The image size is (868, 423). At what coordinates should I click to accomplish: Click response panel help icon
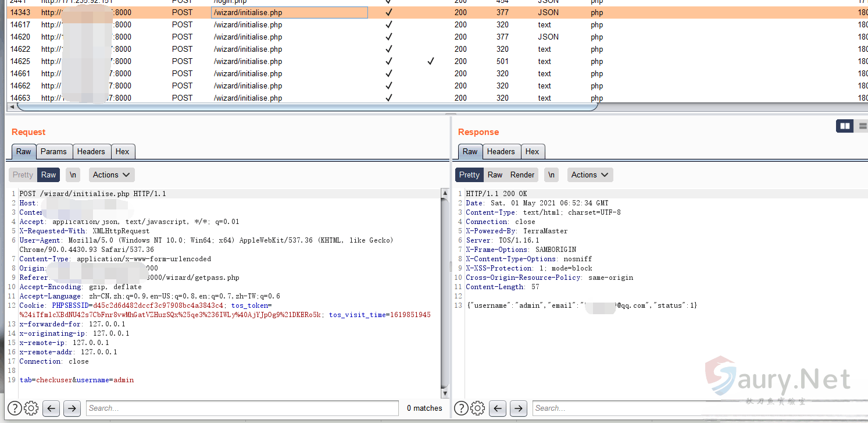point(461,408)
